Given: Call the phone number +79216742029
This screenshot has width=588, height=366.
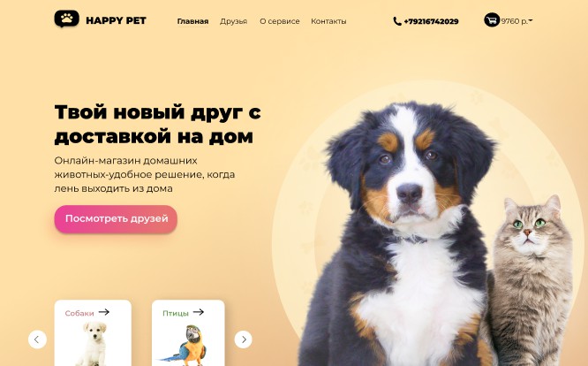Looking at the screenshot, I should (x=431, y=21).
